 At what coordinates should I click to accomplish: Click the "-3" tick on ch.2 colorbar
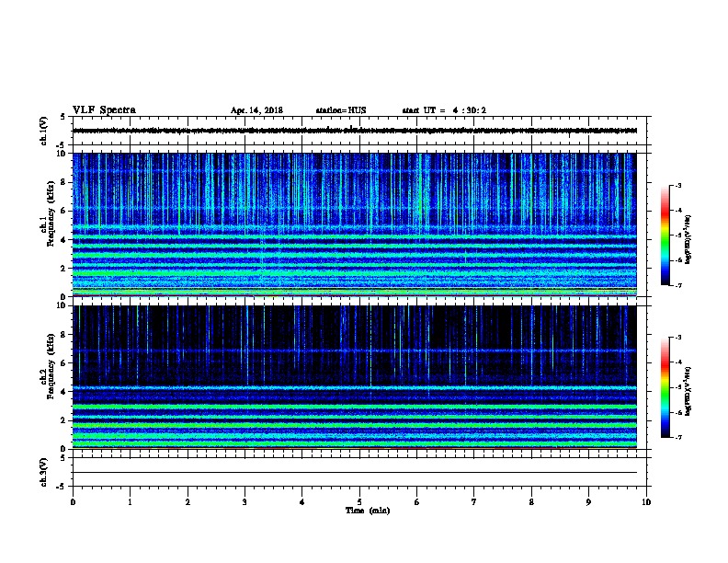coord(678,338)
